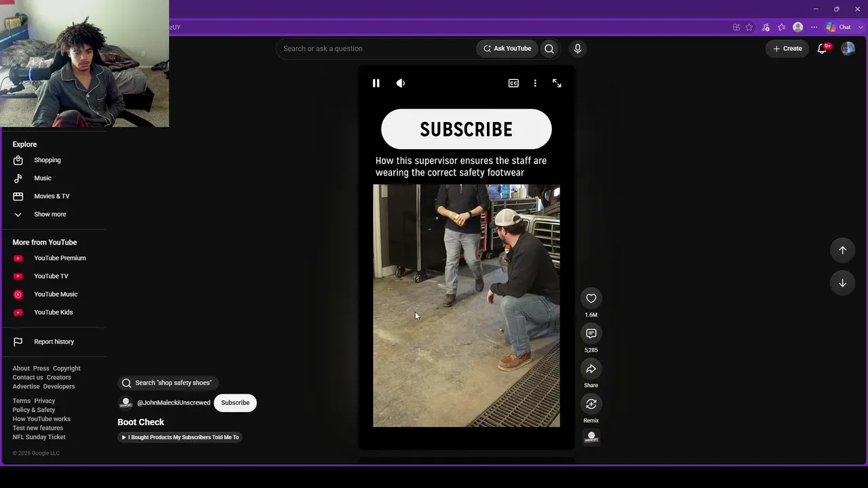The image size is (868, 488).
Task: Expand the dropdown chevron next to Chat
Action: (x=861, y=27)
